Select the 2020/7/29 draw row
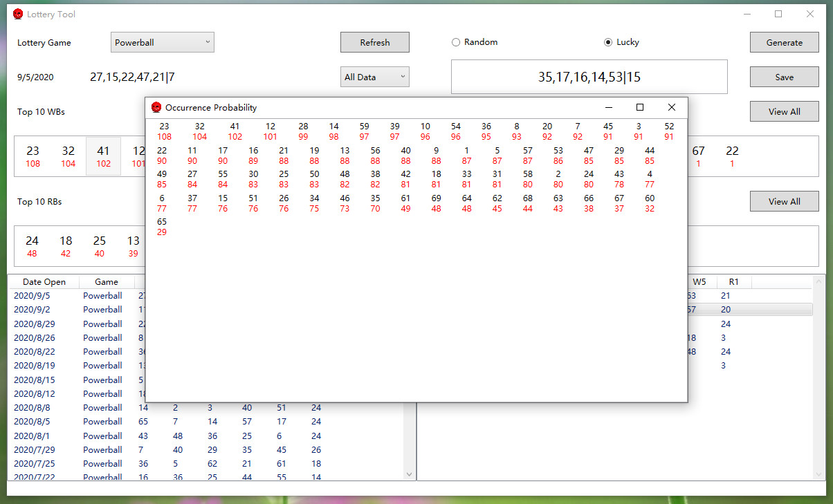 point(205,449)
